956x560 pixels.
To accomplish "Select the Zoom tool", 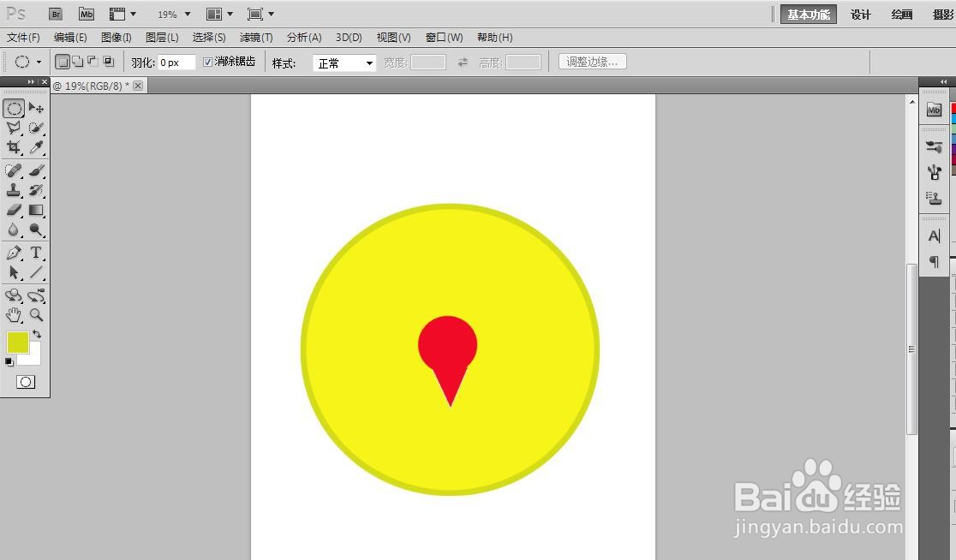I will coord(36,315).
